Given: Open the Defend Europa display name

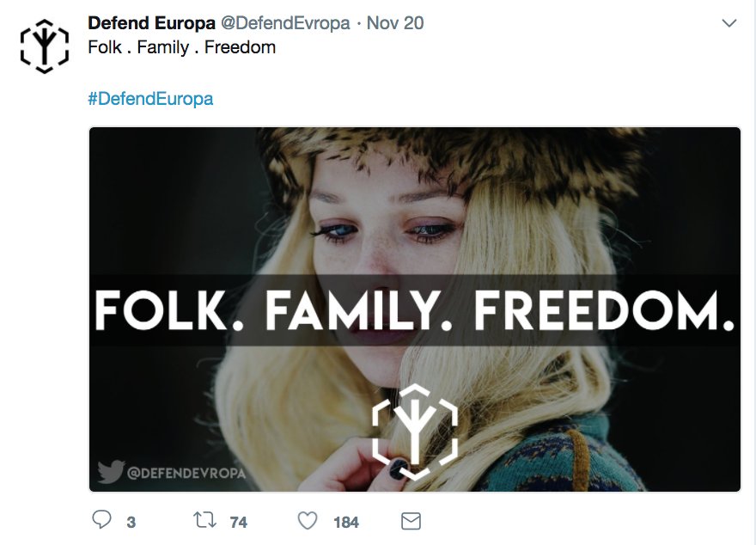Looking at the screenshot, I should point(151,22).
